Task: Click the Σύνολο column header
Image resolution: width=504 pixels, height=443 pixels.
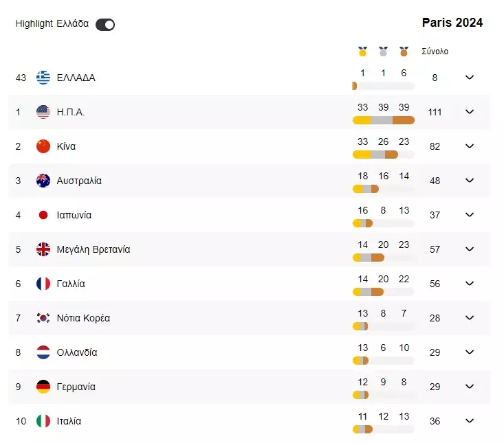Action: point(435,52)
